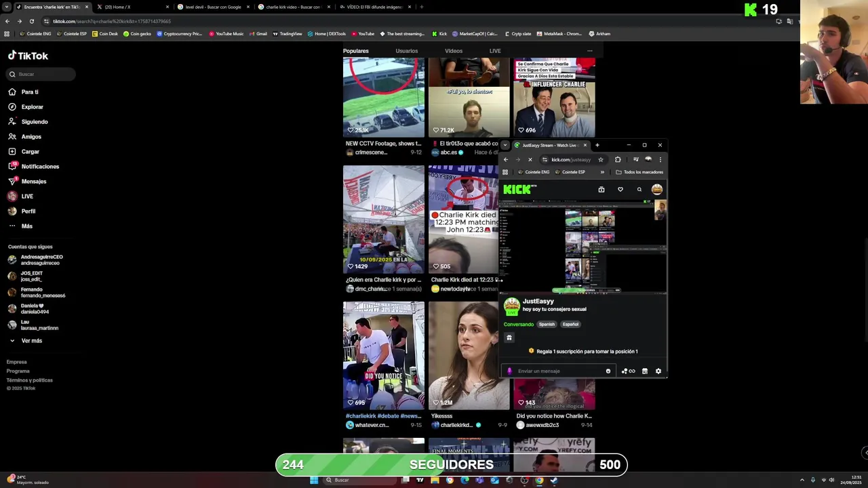Open the main browser tab search dropdown
The image size is (868, 488).
point(6,7)
